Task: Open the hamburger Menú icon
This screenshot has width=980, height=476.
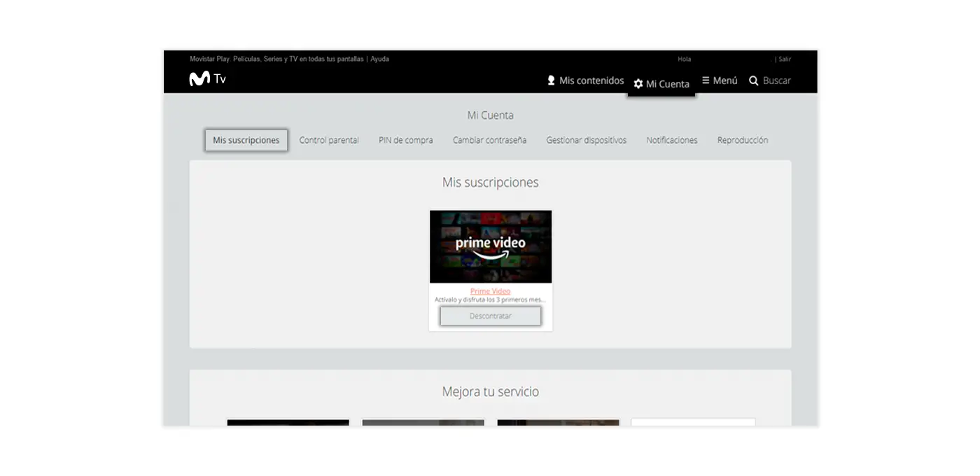Action: (x=706, y=80)
